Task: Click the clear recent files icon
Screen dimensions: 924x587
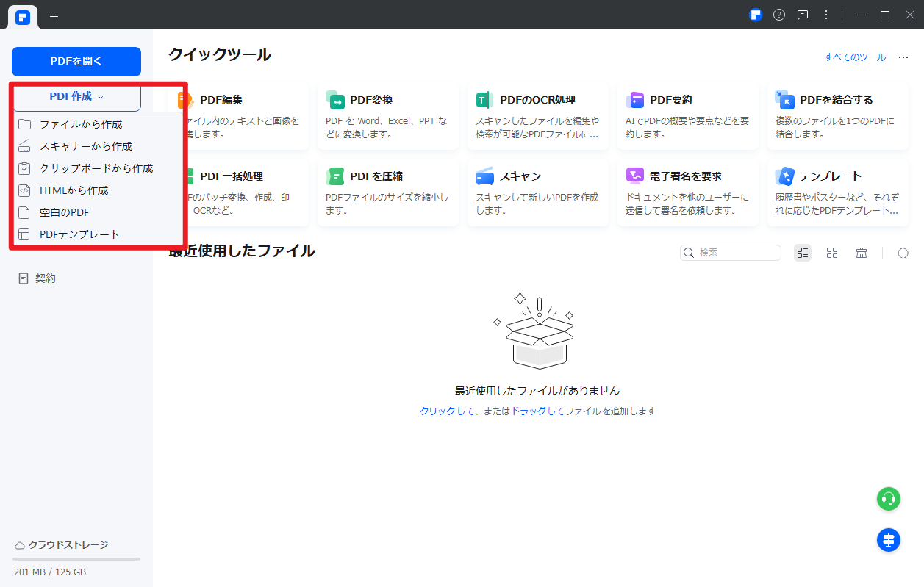Action: point(862,253)
